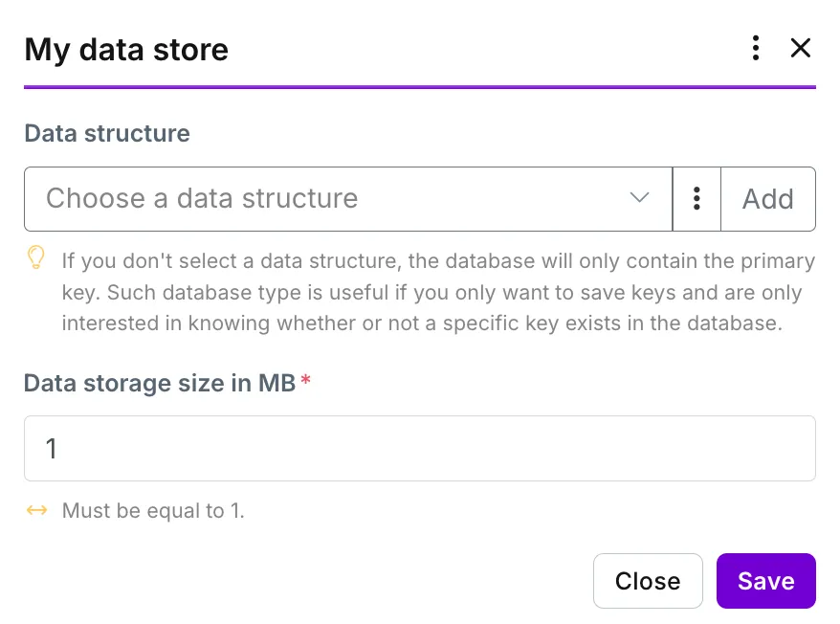The image size is (840, 624).
Task: Focus the Data storage size input field
Action: pos(419,448)
